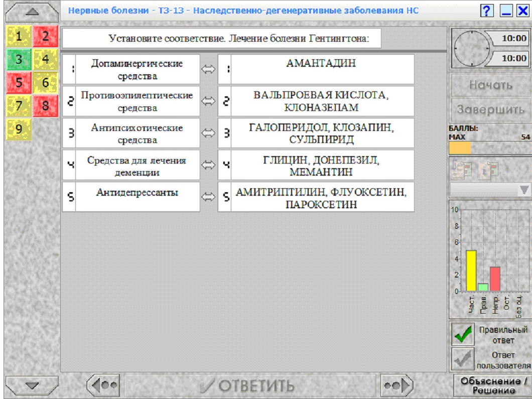Open question 4 in the navigator

[x=46, y=59]
